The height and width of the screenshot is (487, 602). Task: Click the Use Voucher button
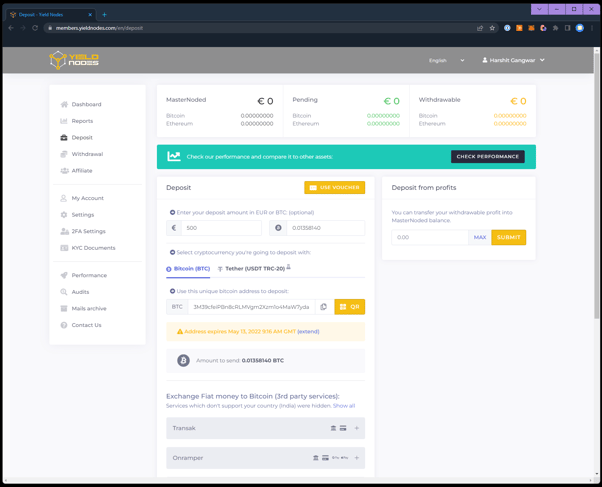pyautogui.click(x=334, y=187)
